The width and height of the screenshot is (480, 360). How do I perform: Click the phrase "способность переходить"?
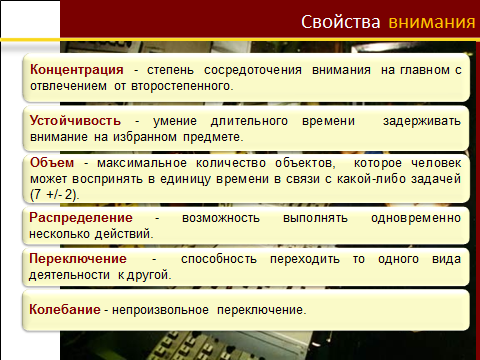click(x=260, y=259)
